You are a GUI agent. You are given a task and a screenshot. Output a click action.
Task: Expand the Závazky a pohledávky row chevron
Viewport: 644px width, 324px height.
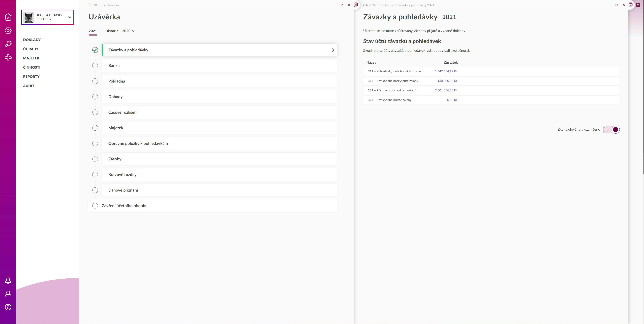pyautogui.click(x=333, y=50)
